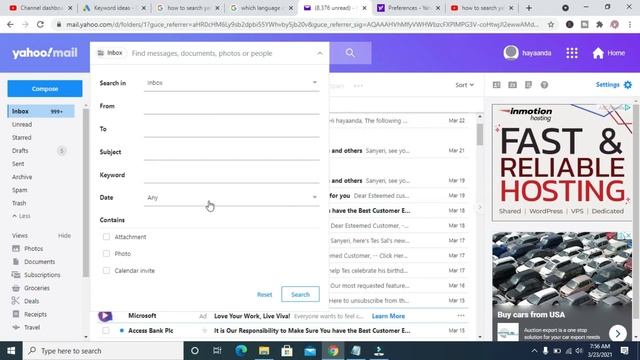Screen dimensions: 640x360
Task: Open the Calendar icon in right panel
Action: tap(512, 85)
